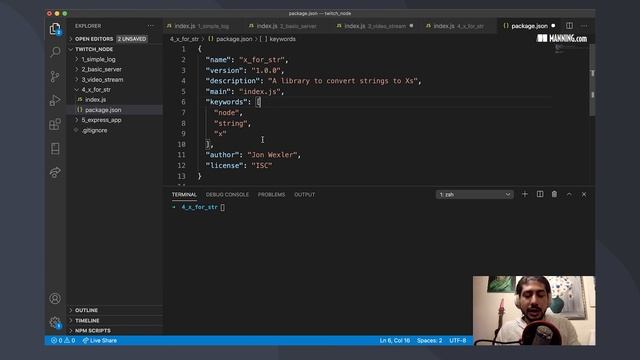Viewport: 640px width, 360px height.
Task: Change indentation via Spaces: 2
Action: pos(429,340)
